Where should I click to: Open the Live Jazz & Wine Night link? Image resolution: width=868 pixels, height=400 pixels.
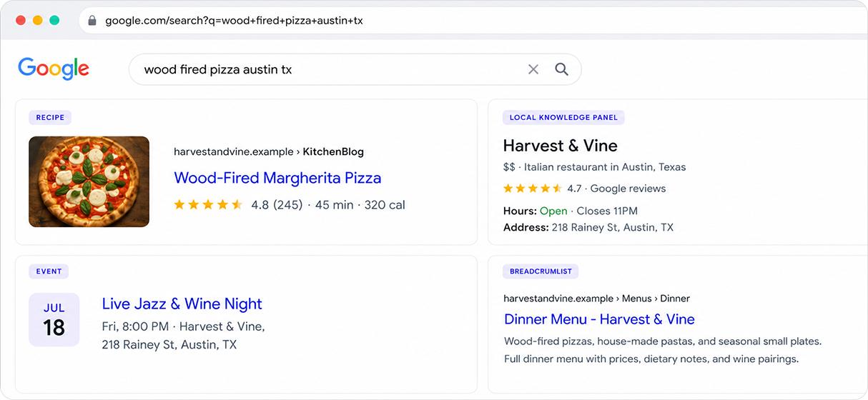[182, 304]
